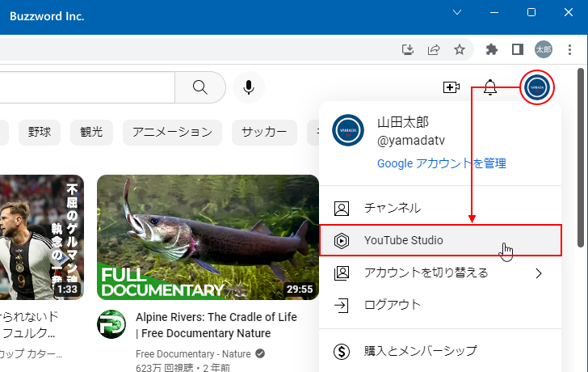The image size is (588, 372).
Task: Click the YouTube search magnifier button
Action: coord(200,87)
